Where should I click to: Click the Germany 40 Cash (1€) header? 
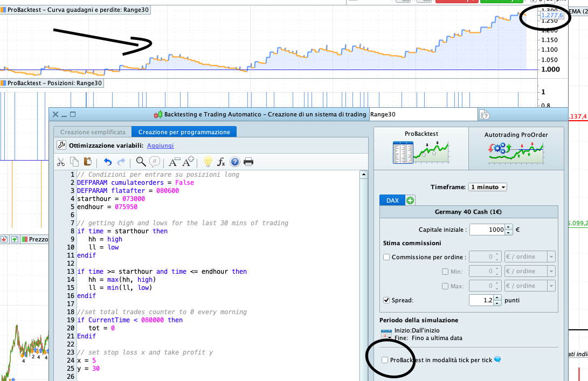pyautogui.click(x=468, y=212)
